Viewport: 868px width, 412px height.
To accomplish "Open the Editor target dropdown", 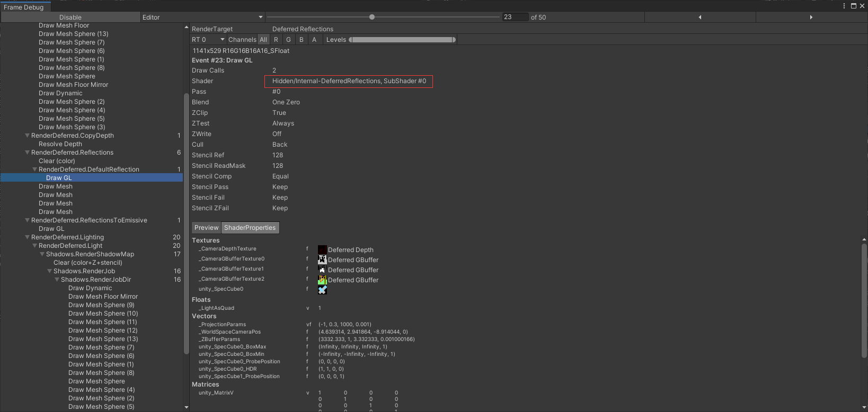I will point(202,17).
